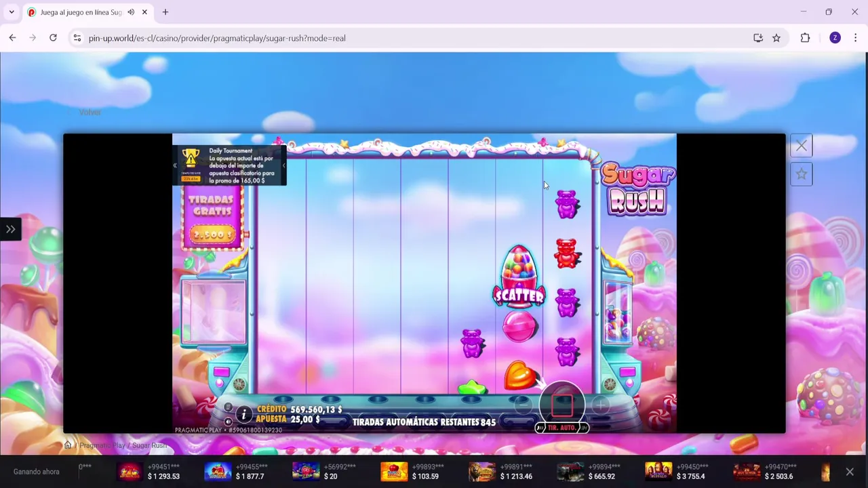This screenshot has width=868, height=488.
Task: Toggle quick spin arrows right of TIR. AUTO.
Action: [584, 428]
